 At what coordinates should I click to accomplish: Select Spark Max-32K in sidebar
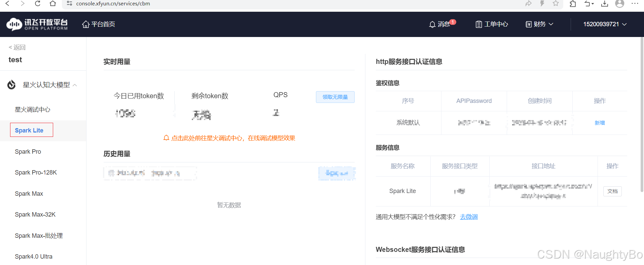point(35,215)
